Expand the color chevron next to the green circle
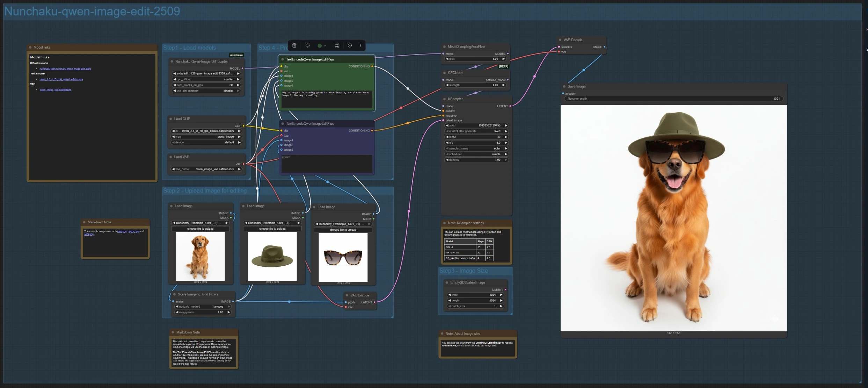 pos(325,46)
